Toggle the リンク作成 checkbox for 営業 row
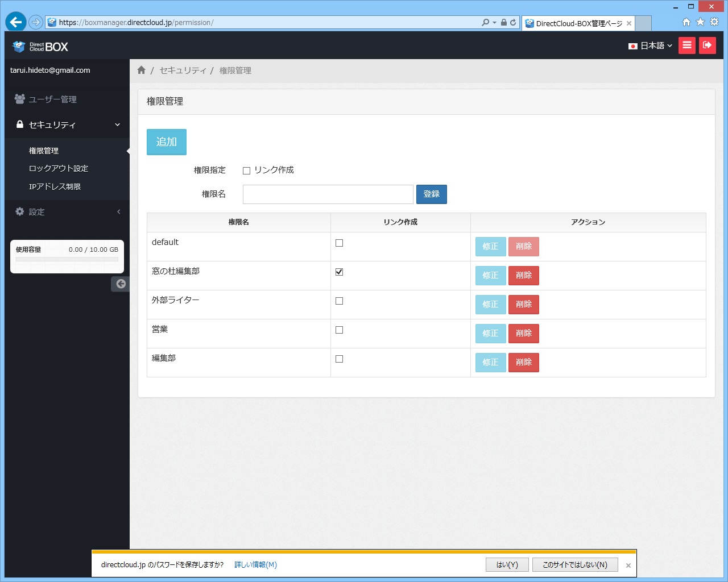 click(x=340, y=330)
